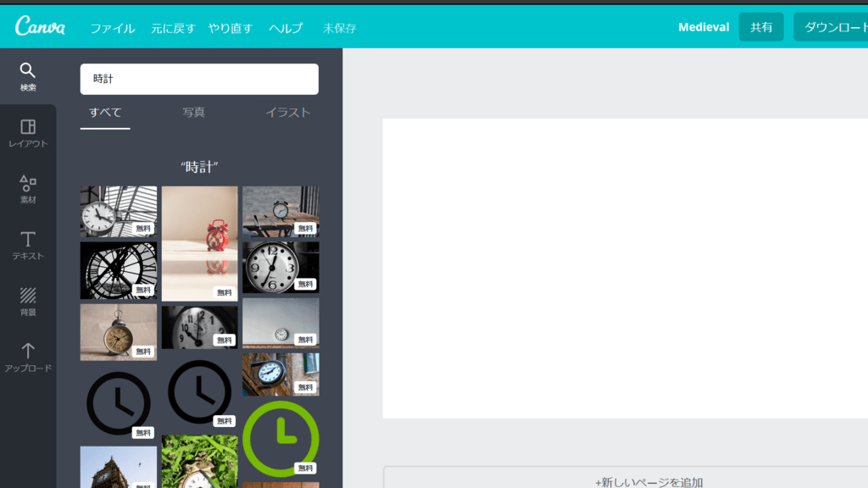Switch to the イラスト tab
Screen dimensions: 868x488
pos(288,113)
